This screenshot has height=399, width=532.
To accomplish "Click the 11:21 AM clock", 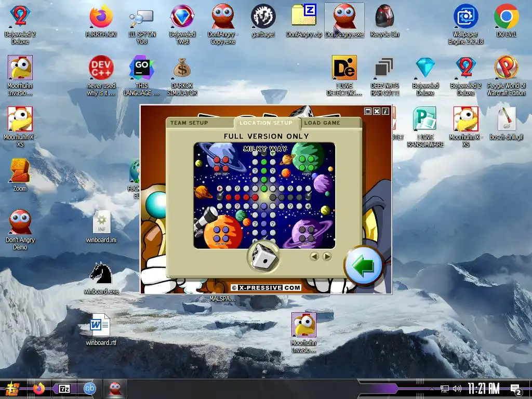I will click(484, 389).
